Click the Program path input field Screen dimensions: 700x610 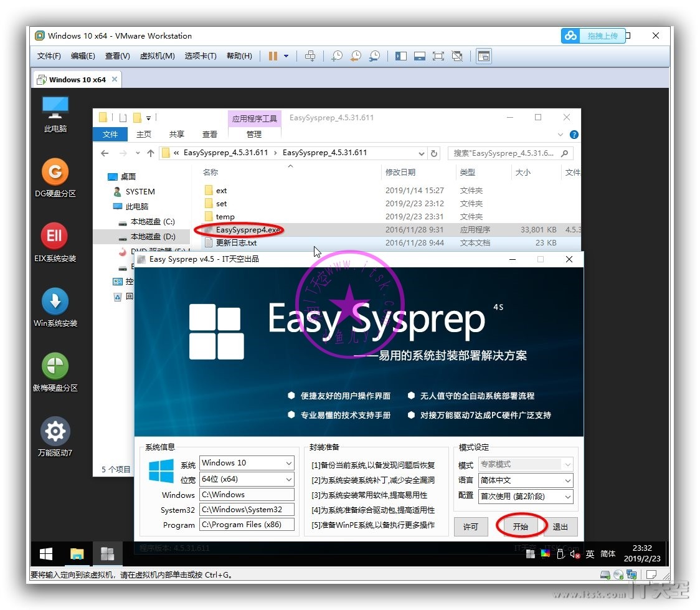click(247, 525)
